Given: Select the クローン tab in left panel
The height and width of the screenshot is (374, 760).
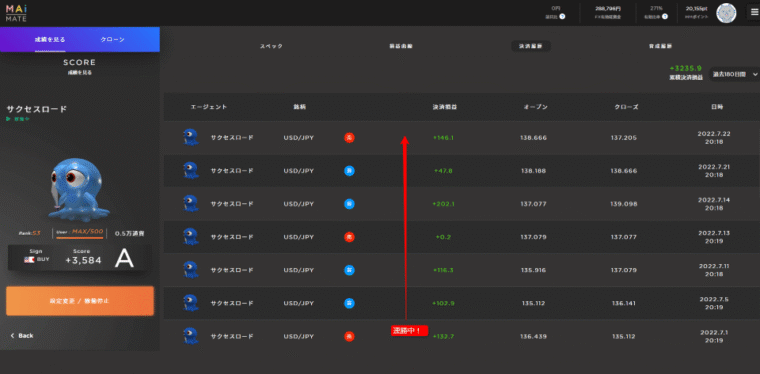Looking at the screenshot, I should click(112, 39).
